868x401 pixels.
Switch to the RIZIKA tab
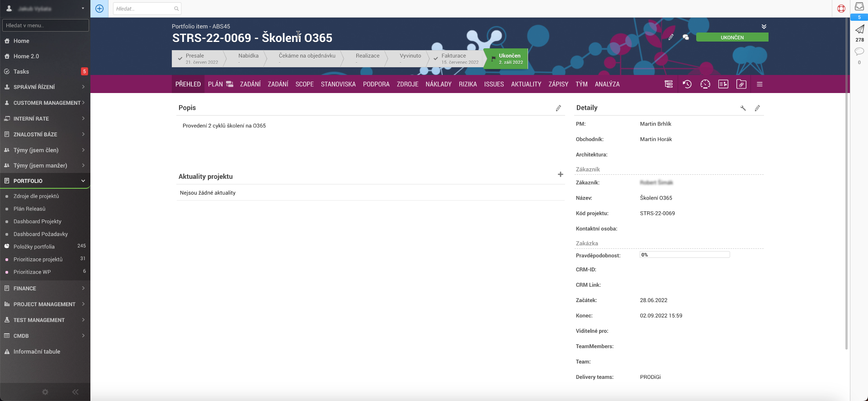point(467,84)
